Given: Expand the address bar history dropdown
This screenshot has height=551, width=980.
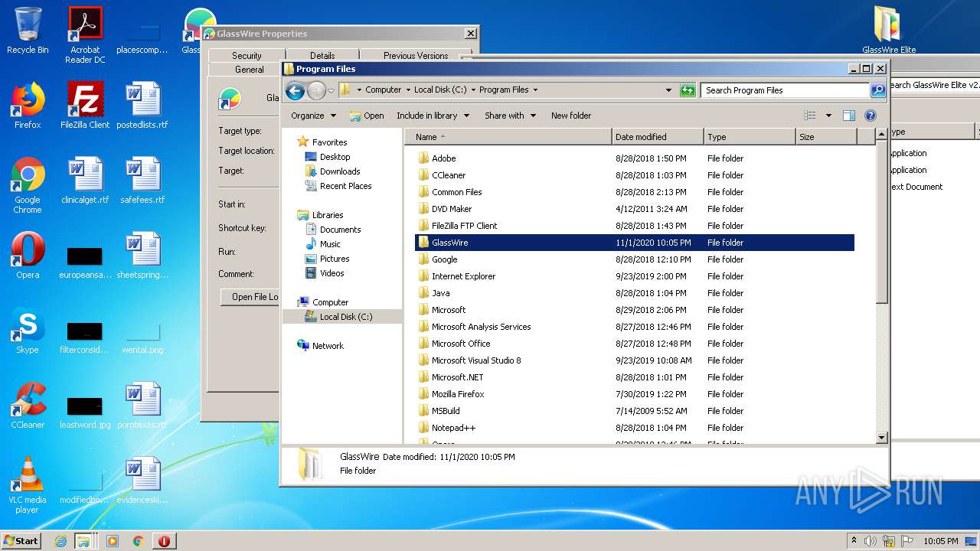Looking at the screenshot, I should (x=669, y=90).
